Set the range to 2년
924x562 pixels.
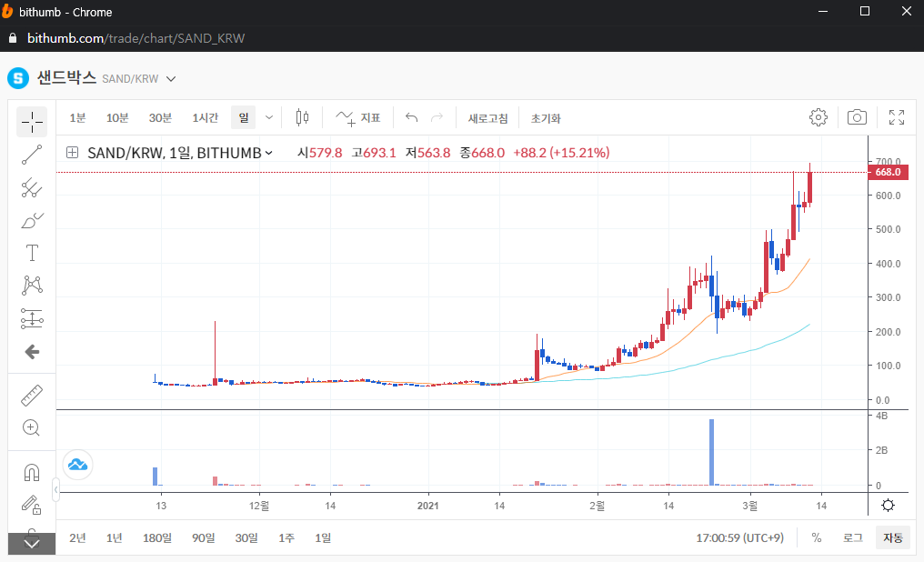coord(78,537)
